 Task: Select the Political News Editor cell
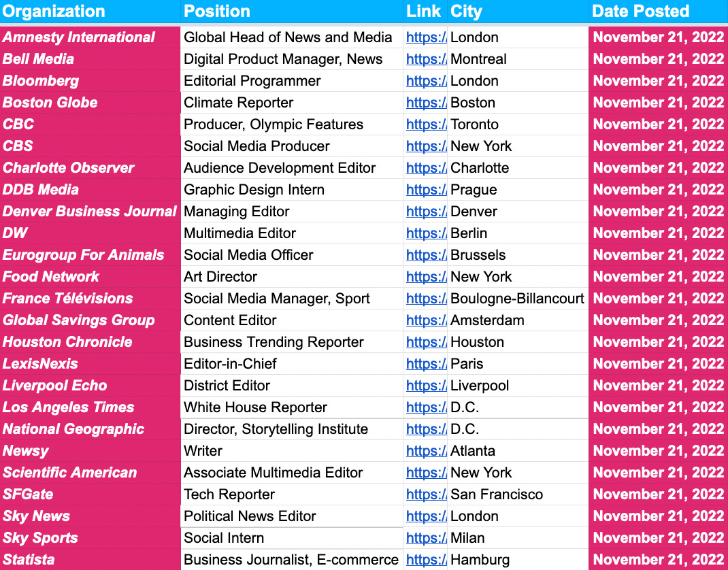click(292, 516)
